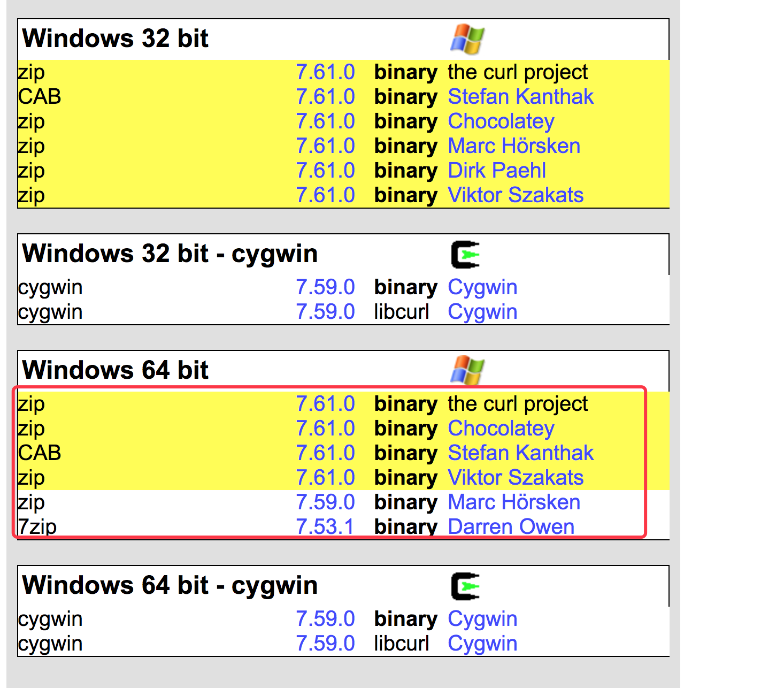
Task: Visit Viktor Szakats link under Windows 64 bit
Action: pos(516,478)
